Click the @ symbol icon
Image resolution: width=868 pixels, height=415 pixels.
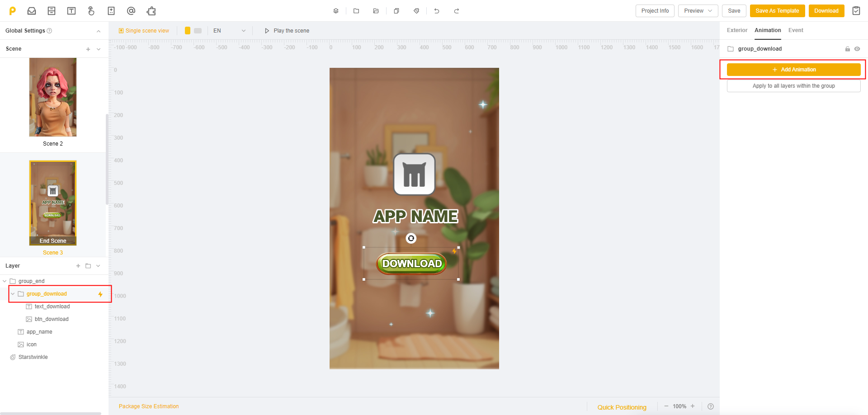pyautogui.click(x=131, y=11)
